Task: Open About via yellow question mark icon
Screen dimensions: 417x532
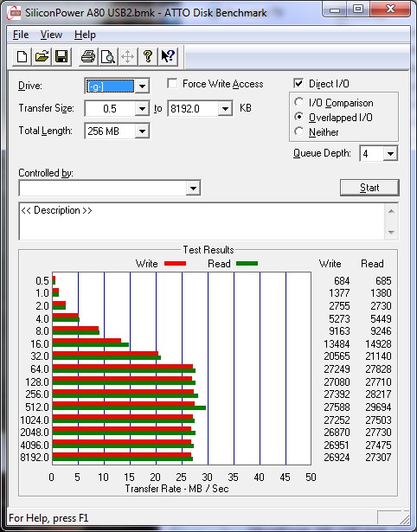Action: coord(148,56)
